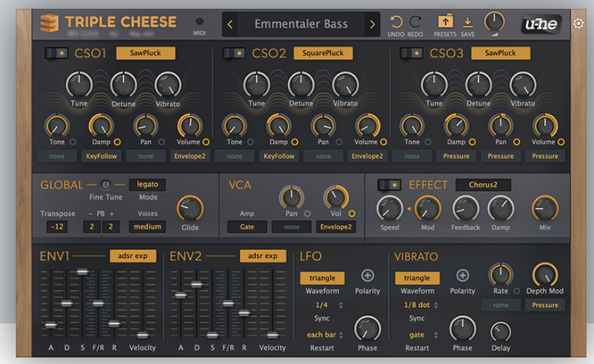Open the Voices medium dropdown
The height and width of the screenshot is (364, 594).
tap(147, 227)
